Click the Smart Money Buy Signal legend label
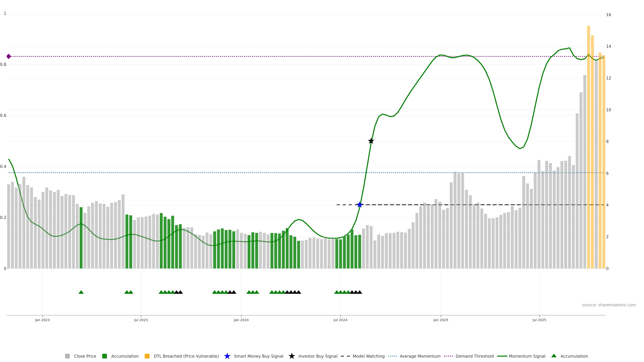Image resolution: width=644 pixels, height=362 pixels. click(x=258, y=356)
